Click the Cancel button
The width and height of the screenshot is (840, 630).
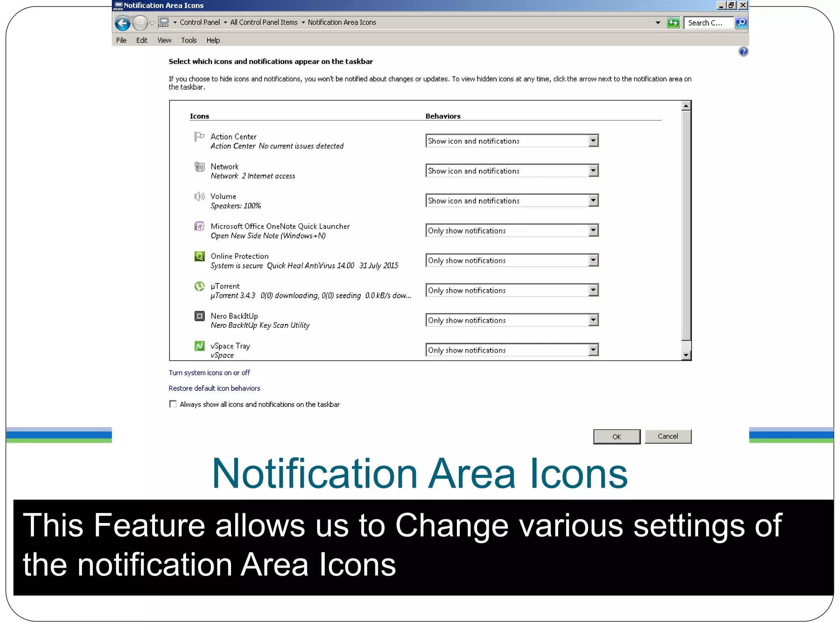point(668,436)
